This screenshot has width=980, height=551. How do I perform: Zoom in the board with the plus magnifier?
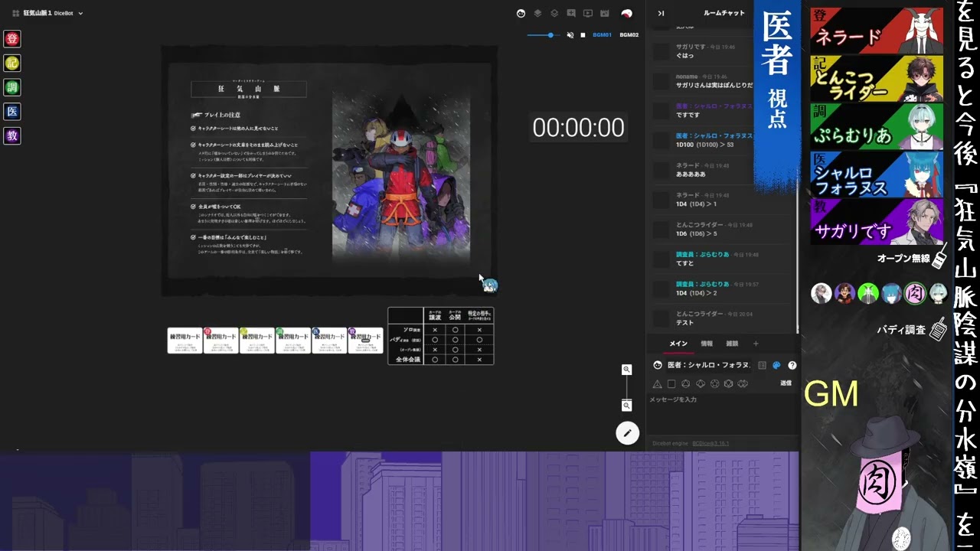[x=626, y=370]
